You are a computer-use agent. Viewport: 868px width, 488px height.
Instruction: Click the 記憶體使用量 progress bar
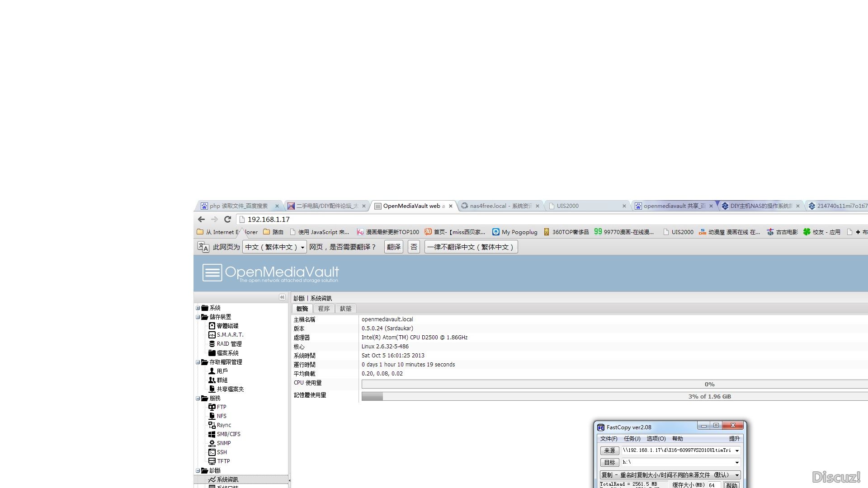[x=615, y=397]
